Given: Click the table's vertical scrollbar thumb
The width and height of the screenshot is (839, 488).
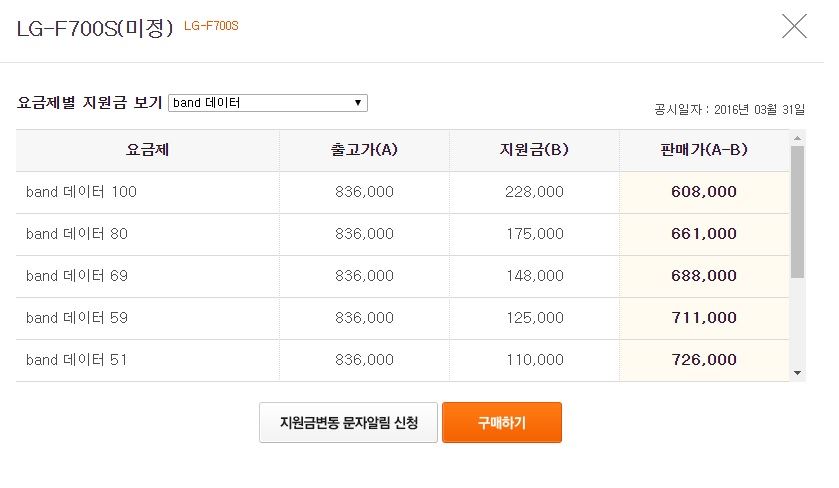Looking at the screenshot, I should (x=797, y=211).
